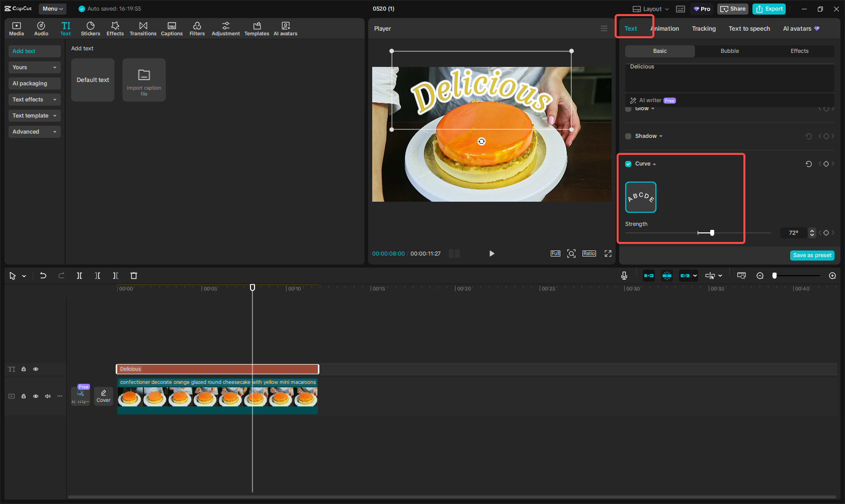The height and width of the screenshot is (504, 845).
Task: Play the video preview
Action: click(x=491, y=254)
